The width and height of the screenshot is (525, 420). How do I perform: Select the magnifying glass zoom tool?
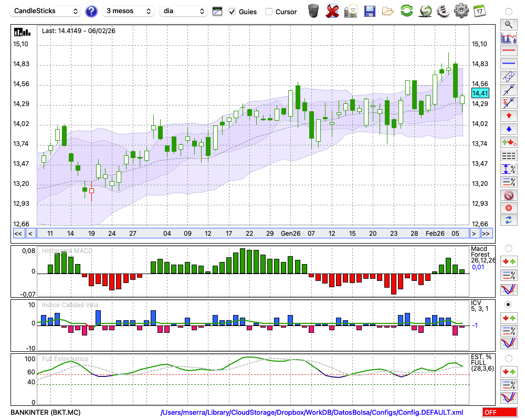tap(509, 25)
